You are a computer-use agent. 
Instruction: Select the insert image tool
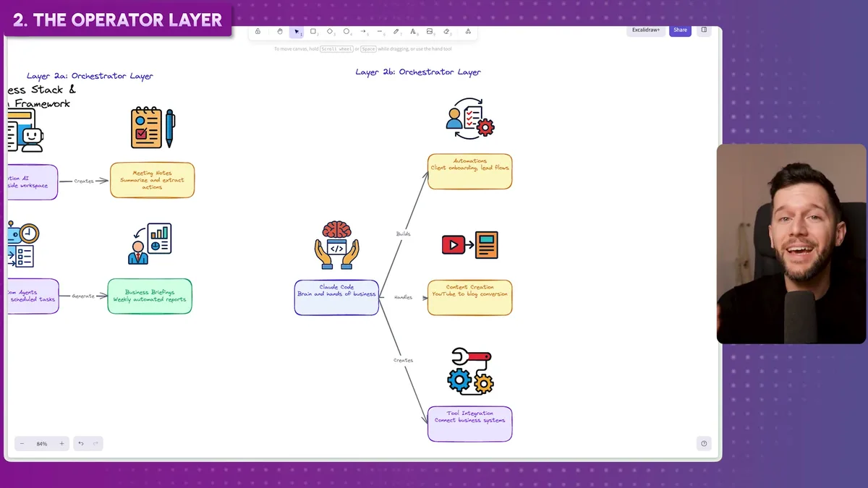click(x=430, y=31)
